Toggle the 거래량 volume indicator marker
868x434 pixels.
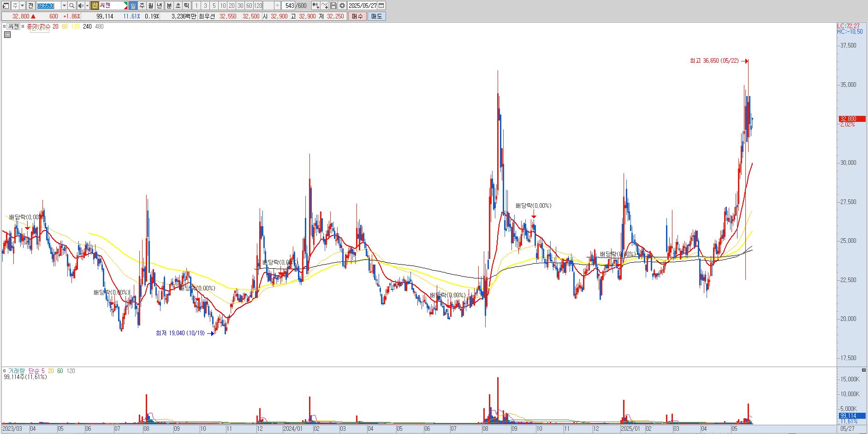[5, 371]
